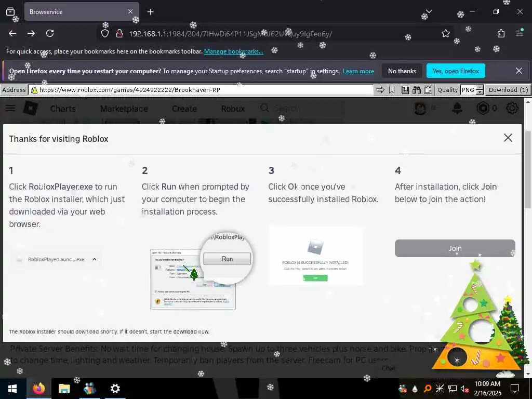This screenshot has width=532, height=399.
Task: Click the Download (1) button
Action: click(x=508, y=90)
